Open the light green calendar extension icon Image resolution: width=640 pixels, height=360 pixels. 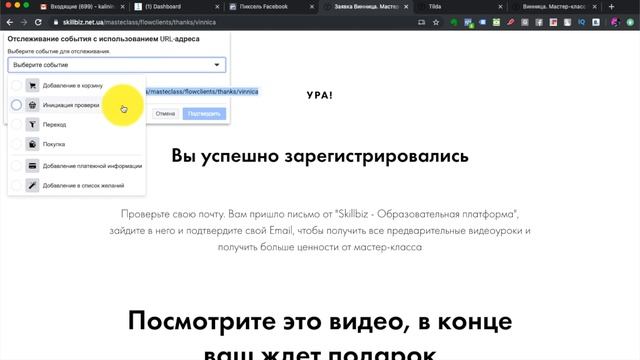(496, 22)
